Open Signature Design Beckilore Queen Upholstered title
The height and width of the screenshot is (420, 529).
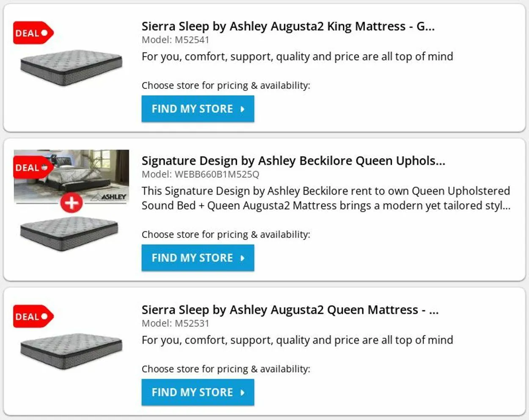pyautogui.click(x=293, y=161)
